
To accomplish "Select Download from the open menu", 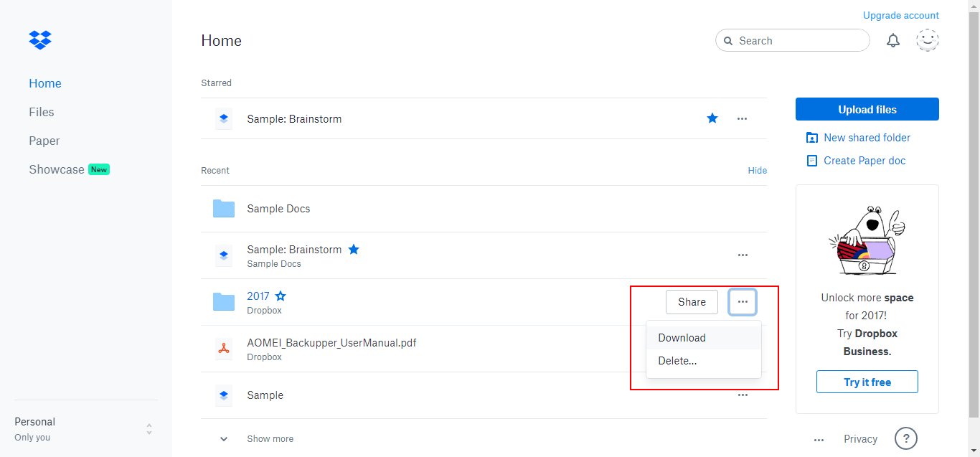I will pyautogui.click(x=681, y=337).
